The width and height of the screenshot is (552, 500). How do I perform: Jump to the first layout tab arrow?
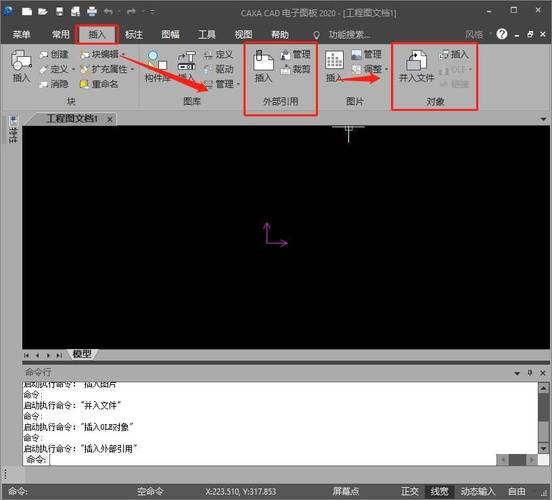(x=26, y=355)
